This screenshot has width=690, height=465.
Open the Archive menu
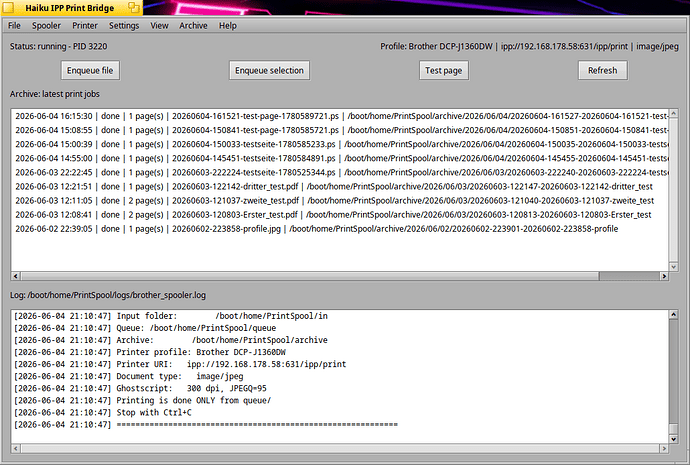pos(193,26)
